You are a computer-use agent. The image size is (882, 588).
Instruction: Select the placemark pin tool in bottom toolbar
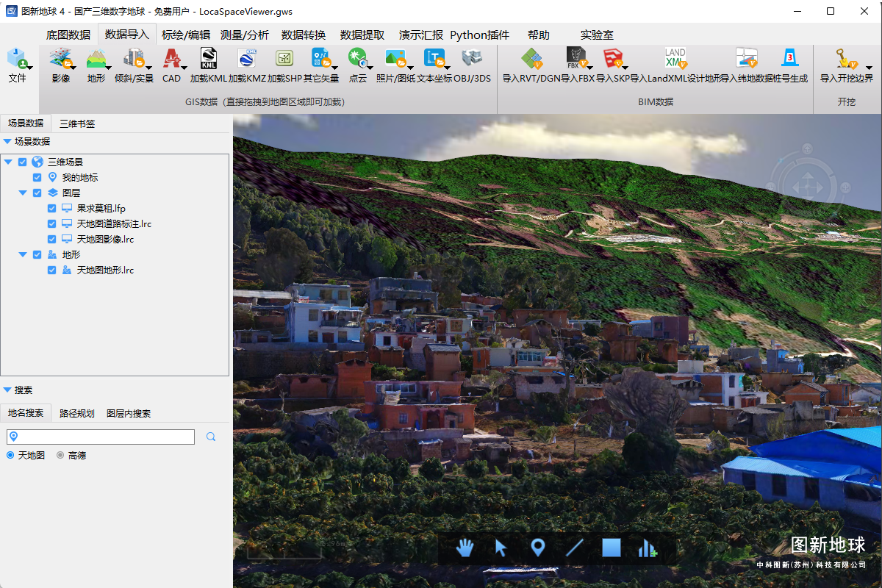tap(538, 548)
